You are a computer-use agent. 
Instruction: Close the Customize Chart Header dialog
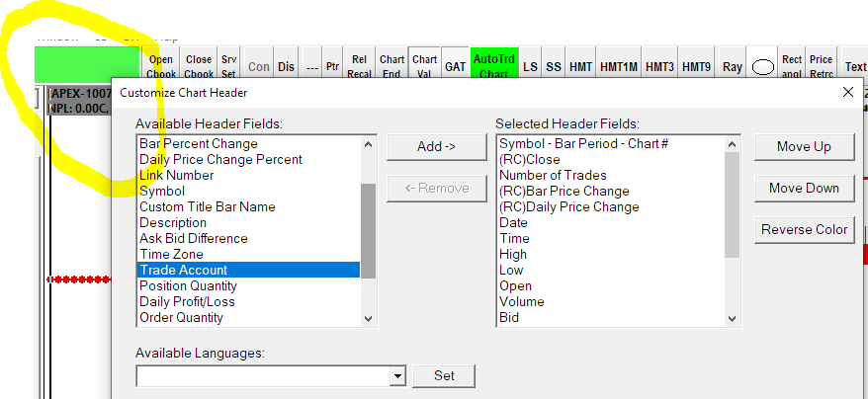tap(847, 92)
